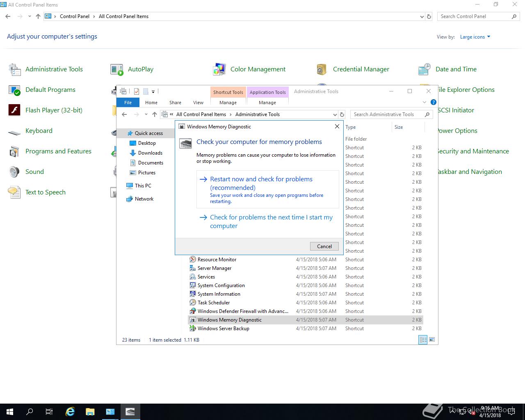Open Credential Manager icon
This screenshot has height=420, width=525.
[x=322, y=69]
